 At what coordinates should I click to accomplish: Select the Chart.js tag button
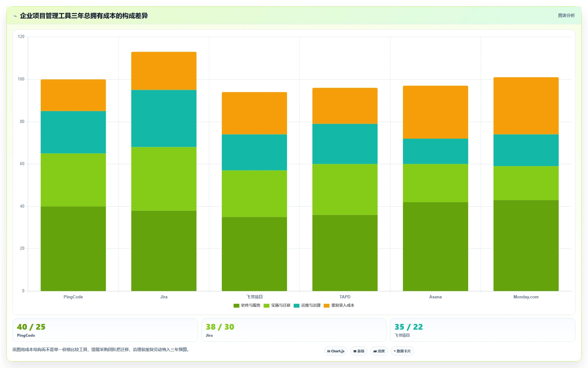(336, 351)
